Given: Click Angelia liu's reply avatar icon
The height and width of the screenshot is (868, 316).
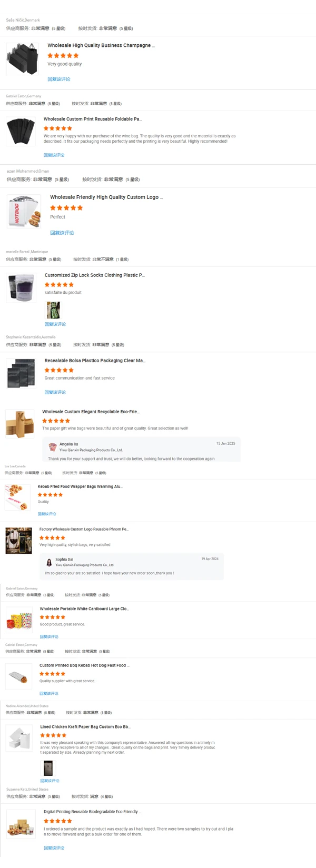Looking at the screenshot, I should pyautogui.click(x=53, y=447).
